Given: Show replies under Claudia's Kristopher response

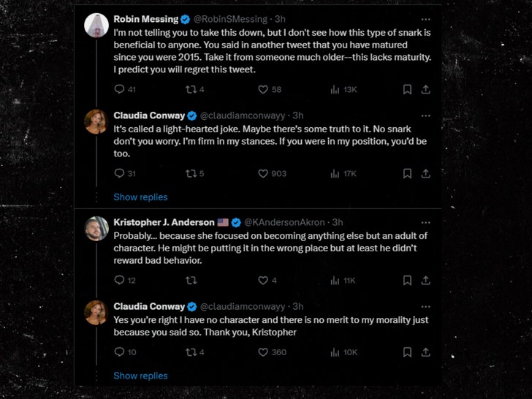Looking at the screenshot, I should [140, 376].
